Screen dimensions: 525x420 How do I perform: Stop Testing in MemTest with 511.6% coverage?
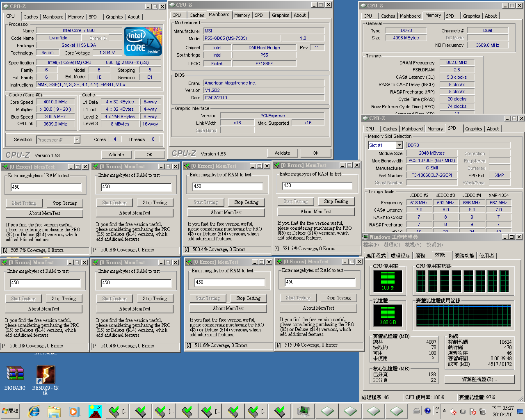[248, 298]
